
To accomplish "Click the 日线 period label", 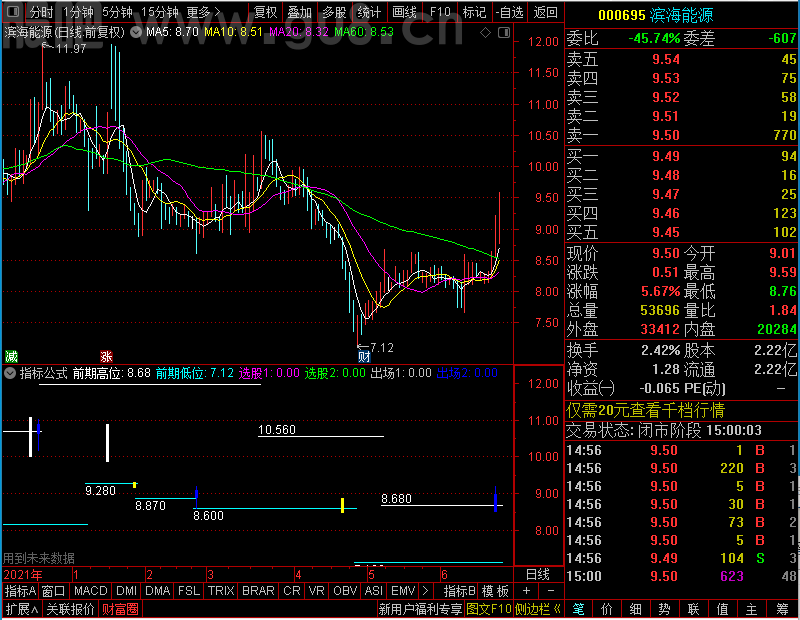I will pyautogui.click(x=538, y=575).
